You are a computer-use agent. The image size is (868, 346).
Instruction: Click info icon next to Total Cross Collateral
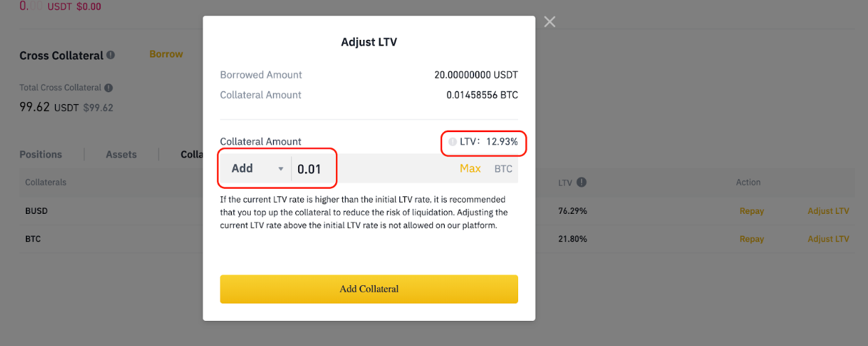point(108,88)
